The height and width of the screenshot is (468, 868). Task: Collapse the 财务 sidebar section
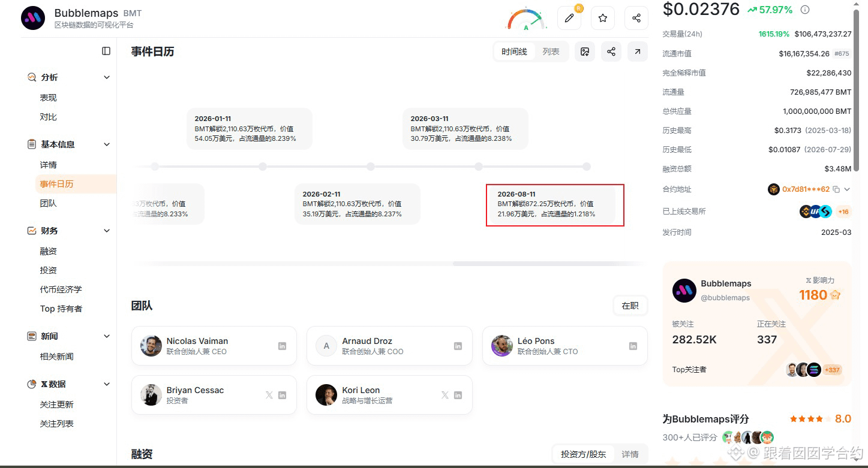[107, 231]
